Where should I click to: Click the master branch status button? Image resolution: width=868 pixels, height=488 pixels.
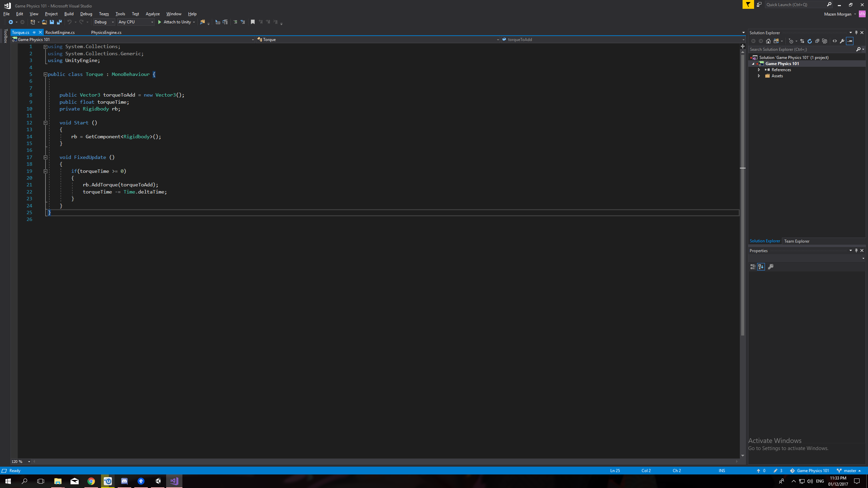coord(849,471)
